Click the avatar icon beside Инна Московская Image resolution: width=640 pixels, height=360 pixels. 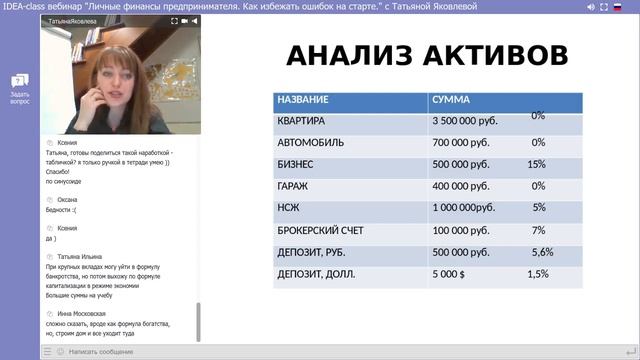coord(50,314)
